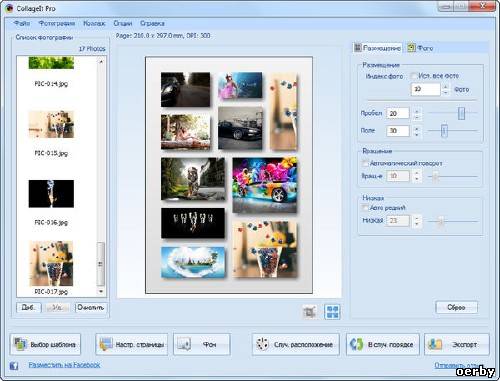Click the CollageIt Pro title bar icon
This screenshot has height=381, width=500.
point(10,8)
